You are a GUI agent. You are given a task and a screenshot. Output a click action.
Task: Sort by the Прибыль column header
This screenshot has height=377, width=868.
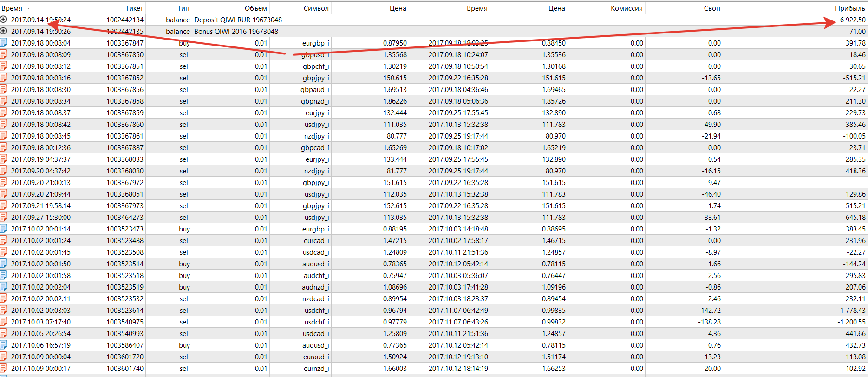tap(850, 8)
